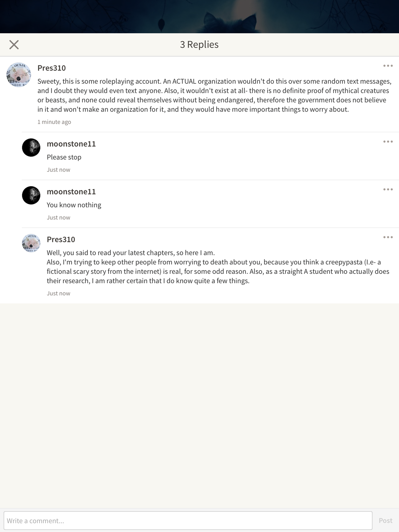Image resolution: width=399 pixels, height=532 pixels.
Task: Open the three-dot menu on the "Sweety" comment
Action: click(388, 66)
